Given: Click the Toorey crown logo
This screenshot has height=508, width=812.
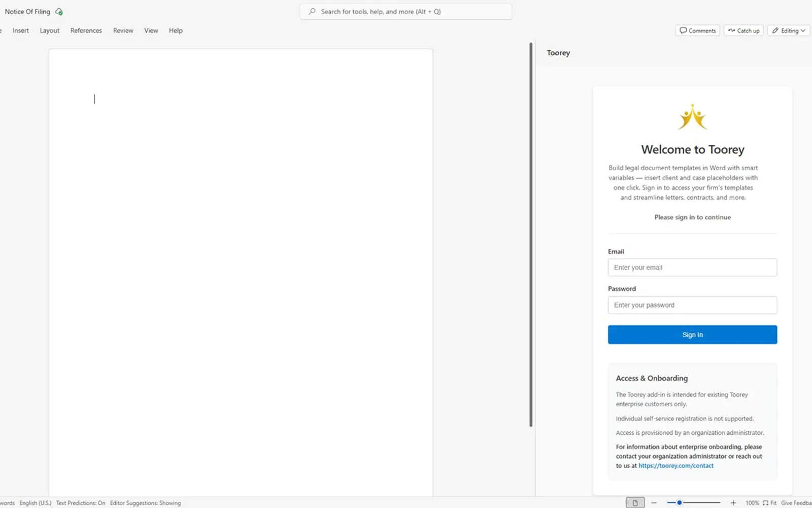Looking at the screenshot, I should click(x=693, y=117).
